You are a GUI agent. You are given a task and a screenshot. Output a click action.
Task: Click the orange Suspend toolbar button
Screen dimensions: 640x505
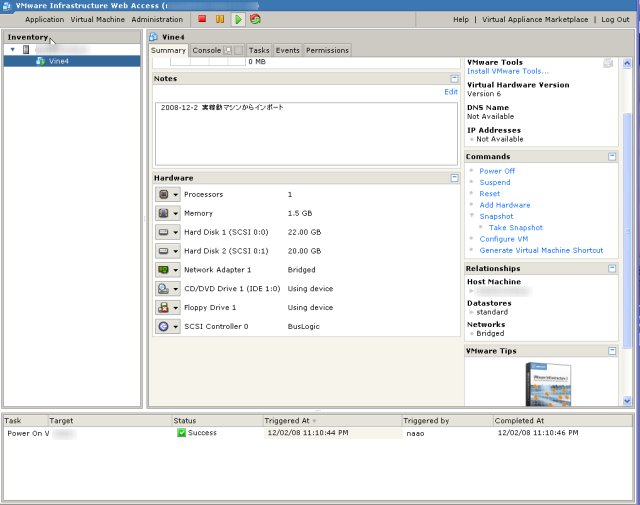point(220,19)
